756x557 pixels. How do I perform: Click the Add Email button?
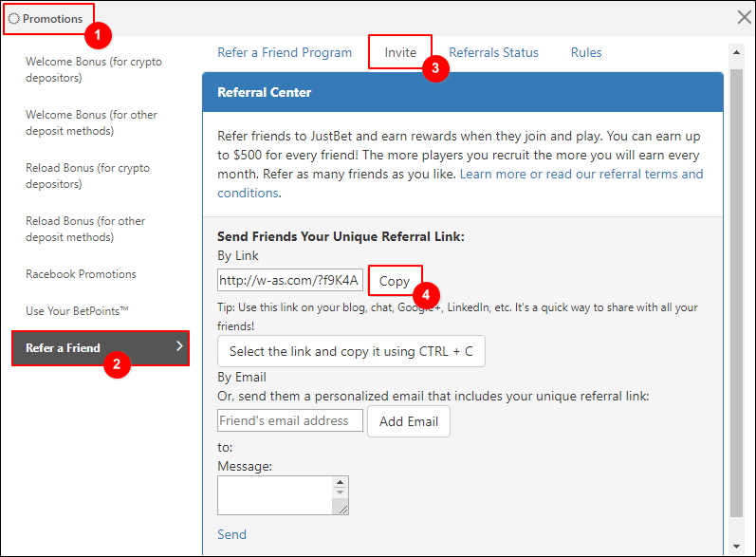(409, 421)
